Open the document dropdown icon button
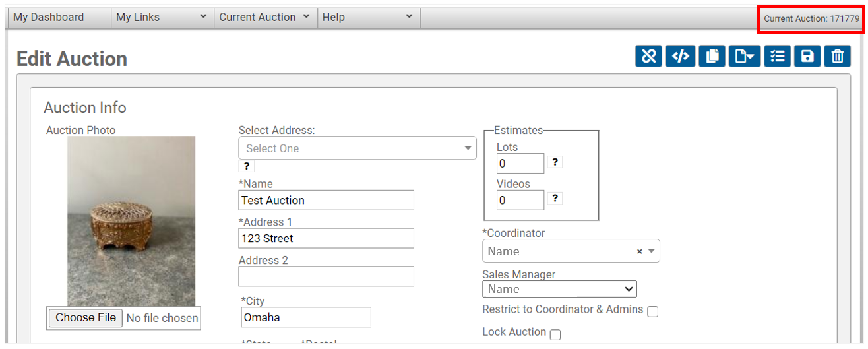This screenshot has width=868, height=349. (x=745, y=57)
